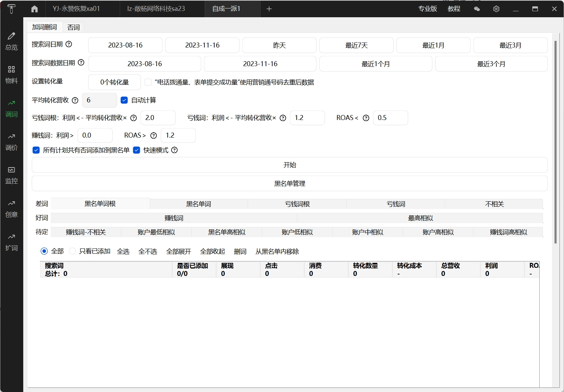Open the 亏钱词根 category tab
This screenshot has height=392, width=564.
[297, 204]
